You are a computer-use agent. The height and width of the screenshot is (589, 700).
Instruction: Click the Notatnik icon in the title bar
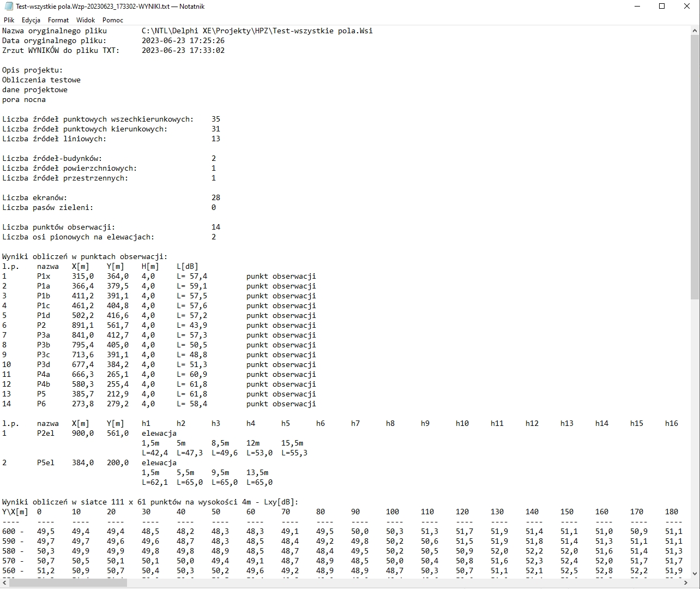[x=9, y=7]
